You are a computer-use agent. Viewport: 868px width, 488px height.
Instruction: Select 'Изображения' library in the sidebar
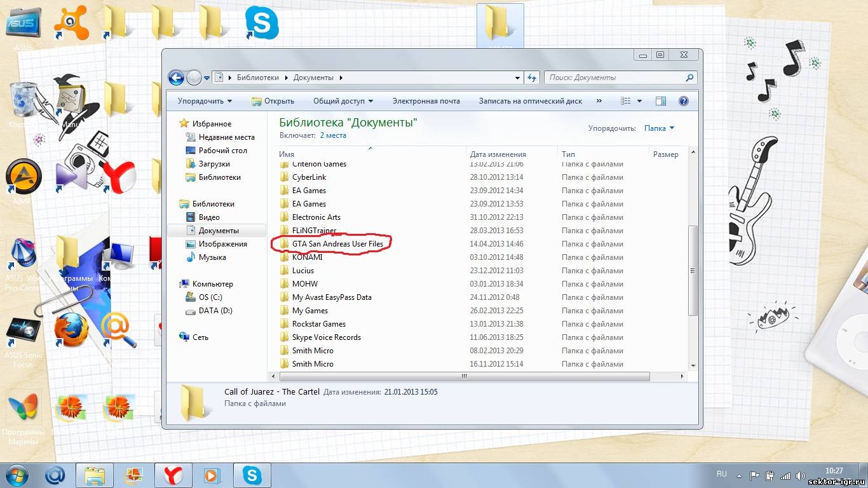tap(216, 244)
